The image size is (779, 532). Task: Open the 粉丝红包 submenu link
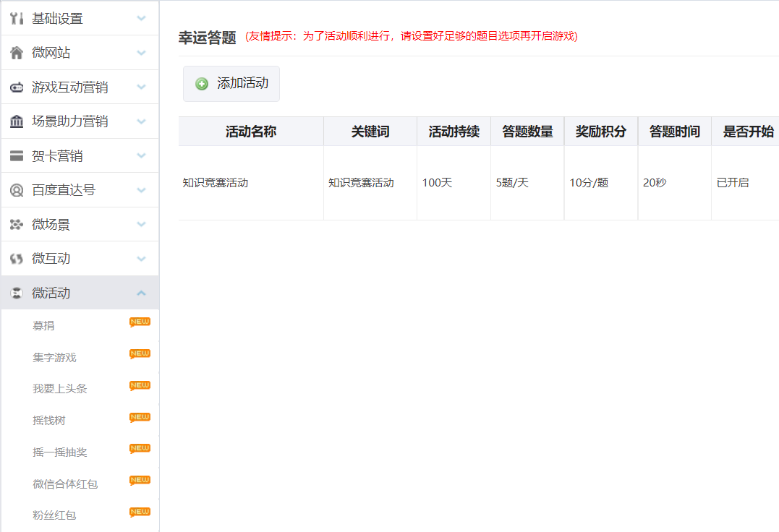[55, 515]
